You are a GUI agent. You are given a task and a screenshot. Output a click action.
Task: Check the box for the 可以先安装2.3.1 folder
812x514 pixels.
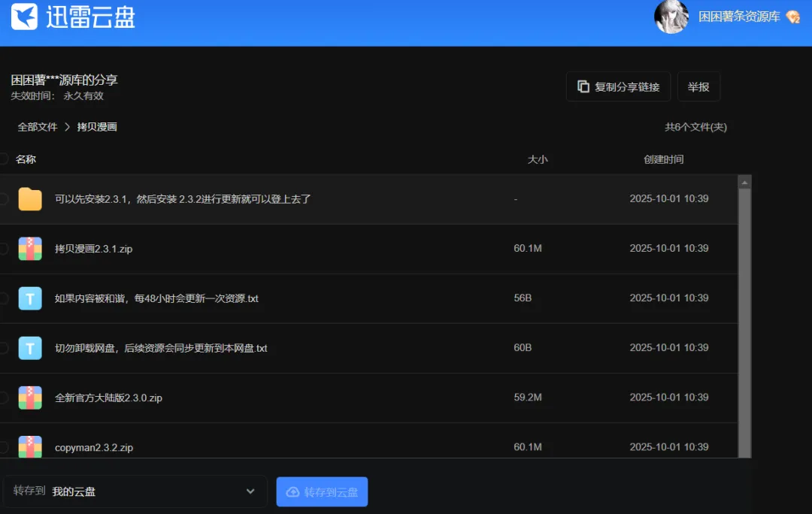(4, 199)
